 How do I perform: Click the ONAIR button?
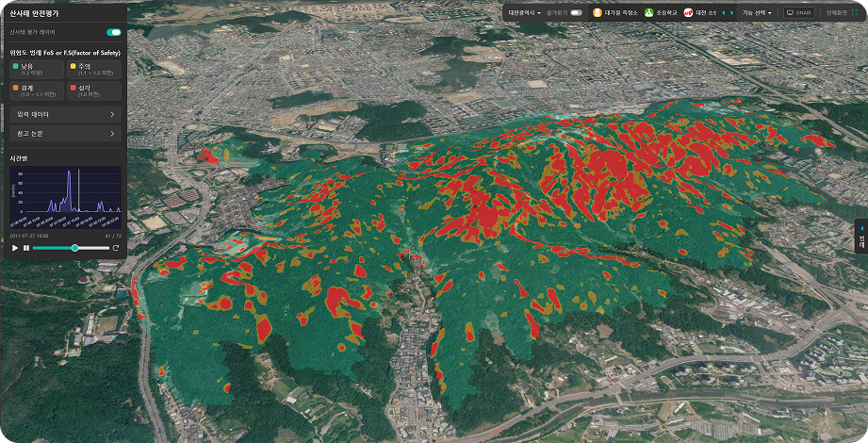click(799, 13)
